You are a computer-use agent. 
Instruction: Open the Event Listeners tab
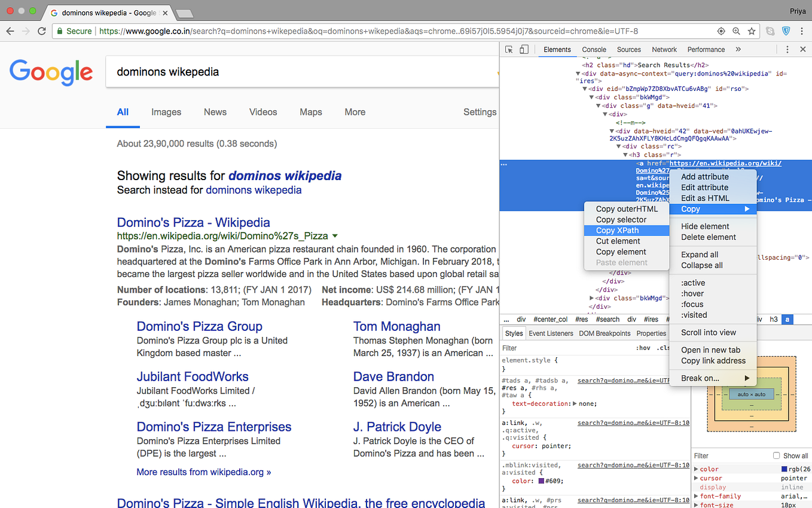point(550,333)
